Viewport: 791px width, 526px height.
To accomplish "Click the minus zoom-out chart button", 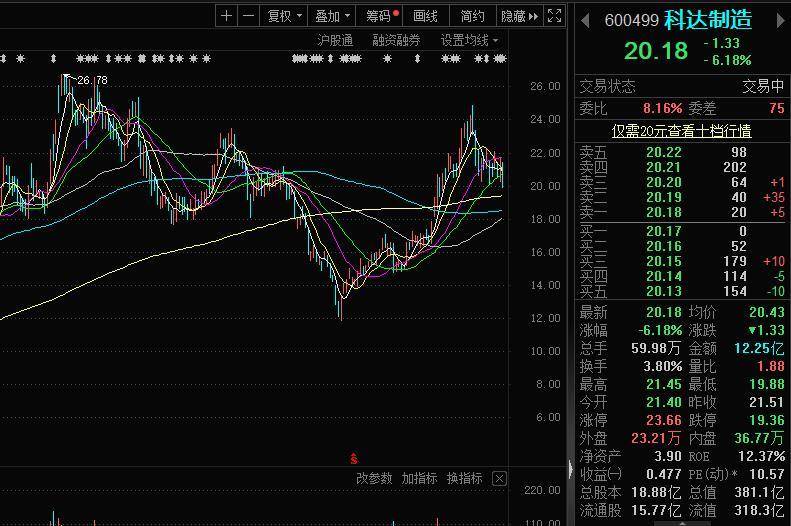I will coord(248,16).
